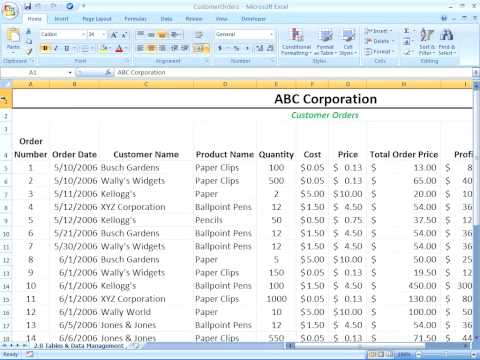Toggle Underline formatting

click(x=66, y=48)
